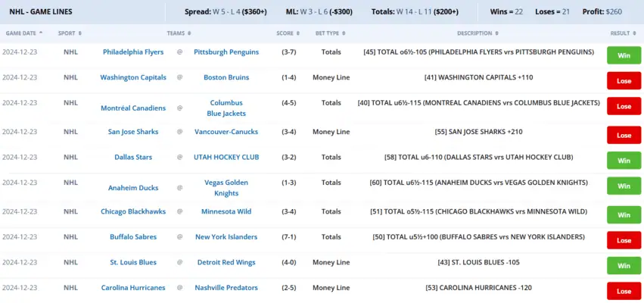The image size is (644, 303).
Task: Select the NHL - GAME LINES heading
Action: 41,12
